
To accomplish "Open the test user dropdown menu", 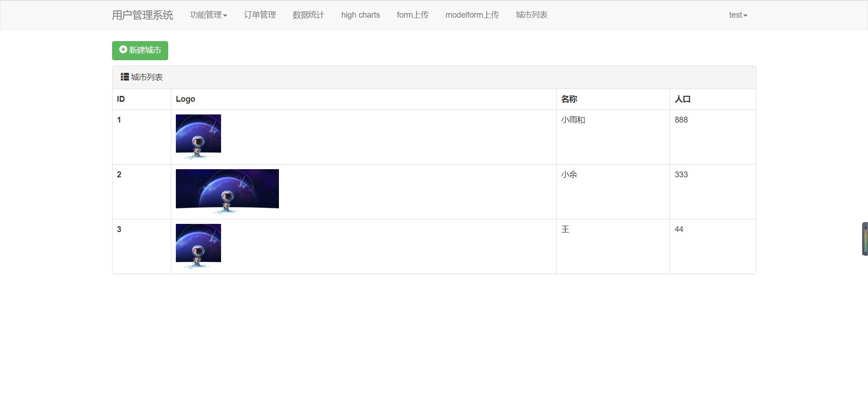I will [x=737, y=15].
